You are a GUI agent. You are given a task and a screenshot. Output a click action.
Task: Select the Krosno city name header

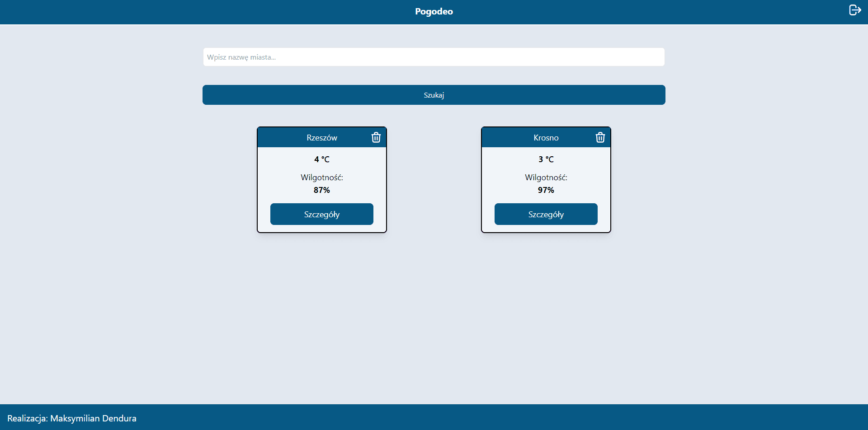click(546, 138)
